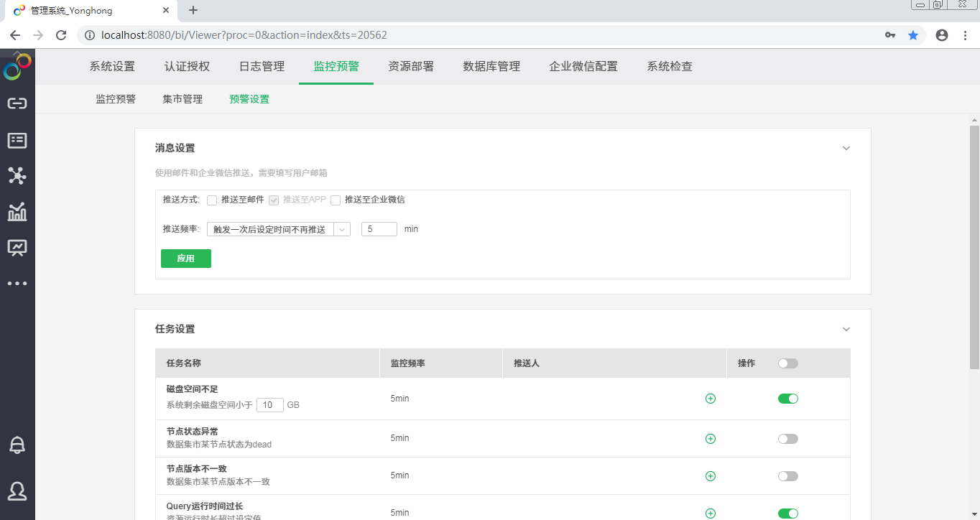Turn off 磁盘空间不足 alert toggle
This screenshot has height=520, width=980.
[x=788, y=399]
